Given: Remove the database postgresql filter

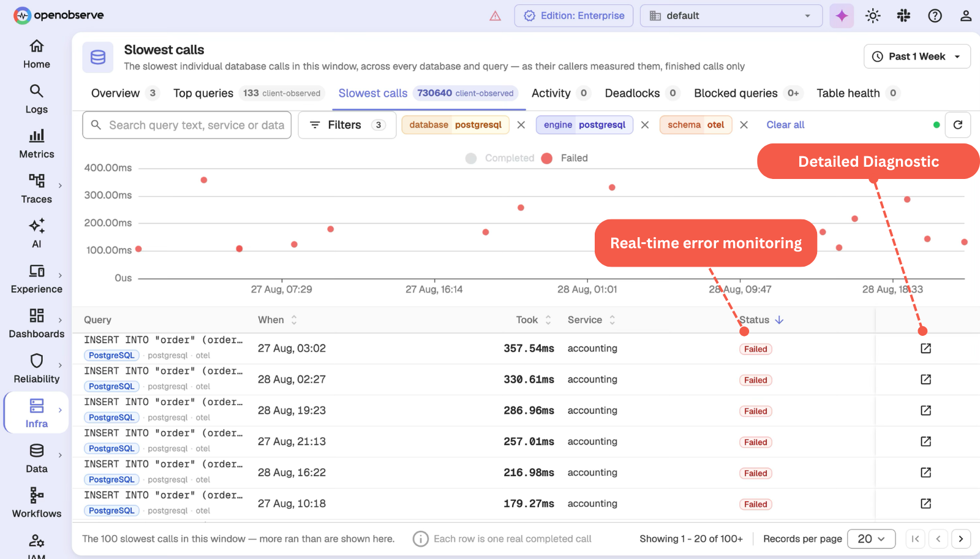Looking at the screenshot, I should (521, 125).
